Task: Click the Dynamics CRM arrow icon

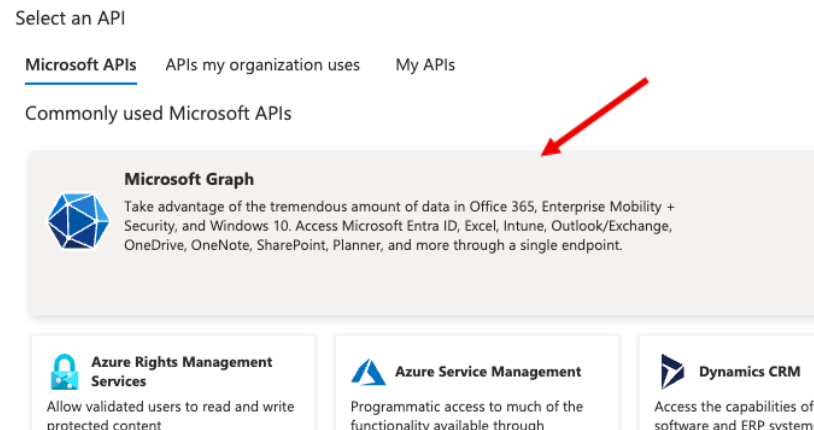Action: pyautogui.click(x=672, y=372)
